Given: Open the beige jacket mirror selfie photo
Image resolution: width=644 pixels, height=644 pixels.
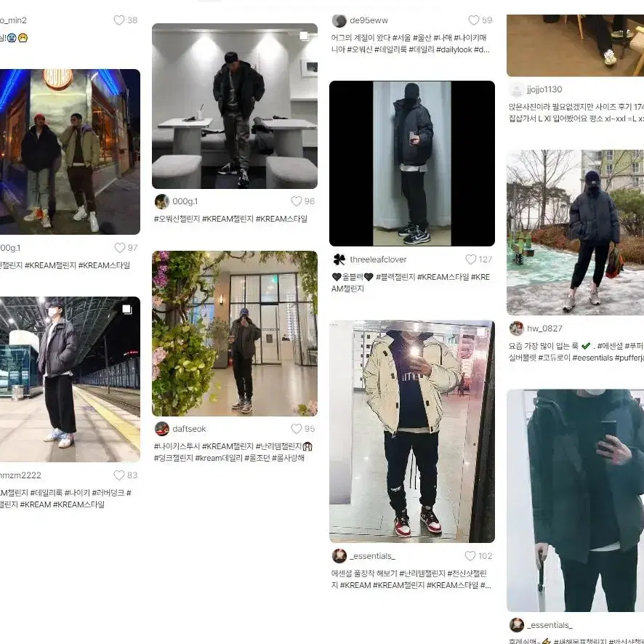Looking at the screenshot, I should (412, 432).
